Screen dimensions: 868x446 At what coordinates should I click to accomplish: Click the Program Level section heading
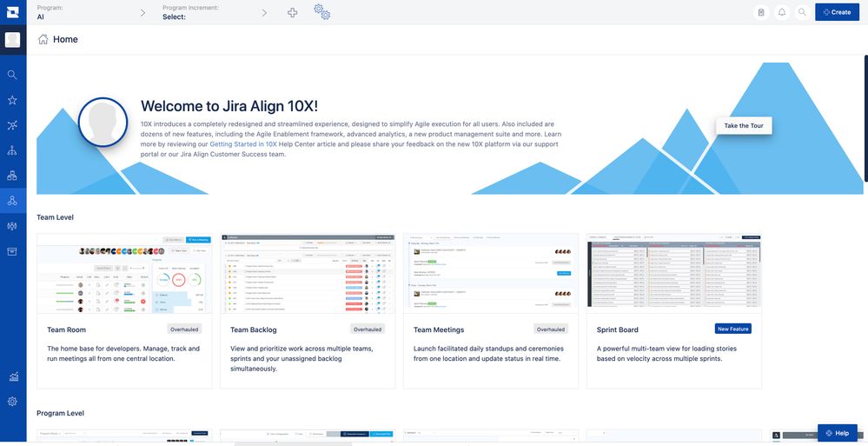point(60,413)
